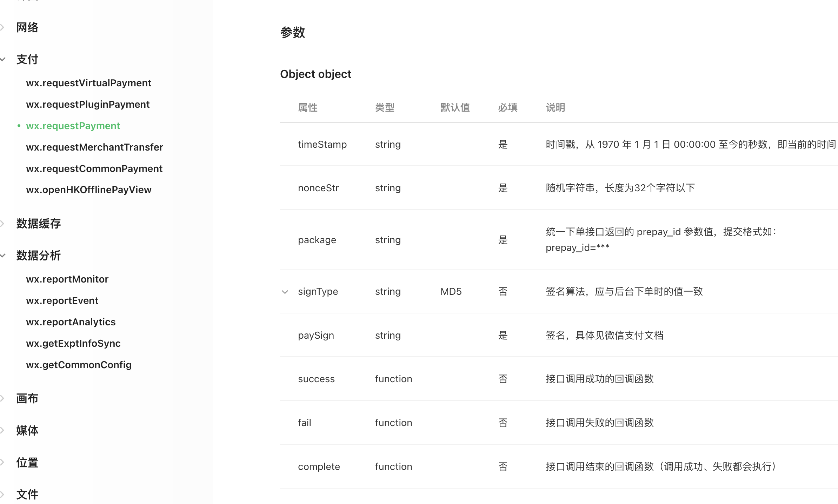Open wx.requestPluginPayment page
Viewport: 838px width, 504px height.
tap(88, 104)
